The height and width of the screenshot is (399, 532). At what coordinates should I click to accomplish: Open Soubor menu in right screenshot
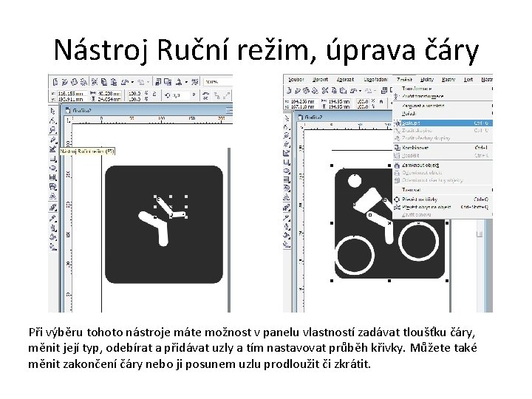click(296, 79)
